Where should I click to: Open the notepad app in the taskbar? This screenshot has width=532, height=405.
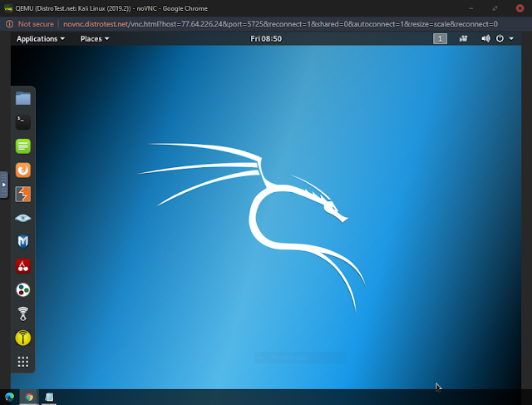49,397
